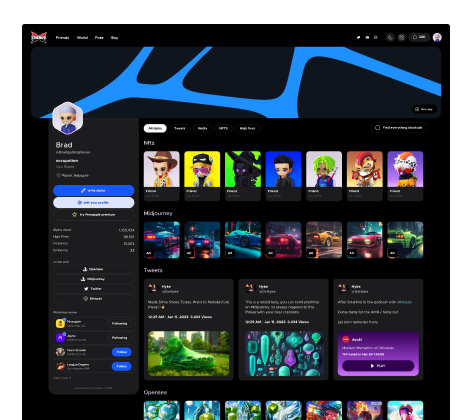Open the green-haired NFT card
Image resolution: width=472 pixels, height=420 pixels.
tap(324, 176)
